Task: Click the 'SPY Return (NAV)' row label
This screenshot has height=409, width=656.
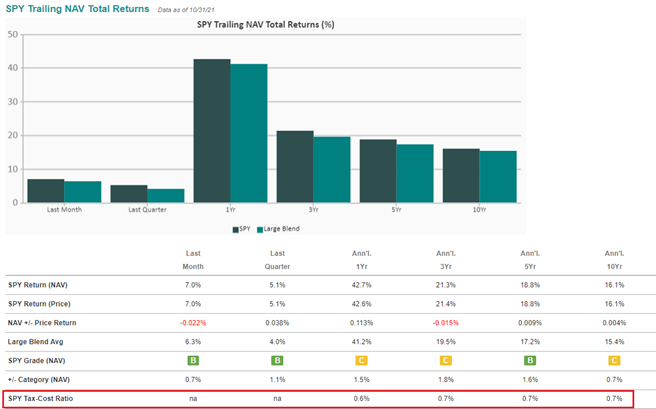Action: pyautogui.click(x=38, y=285)
